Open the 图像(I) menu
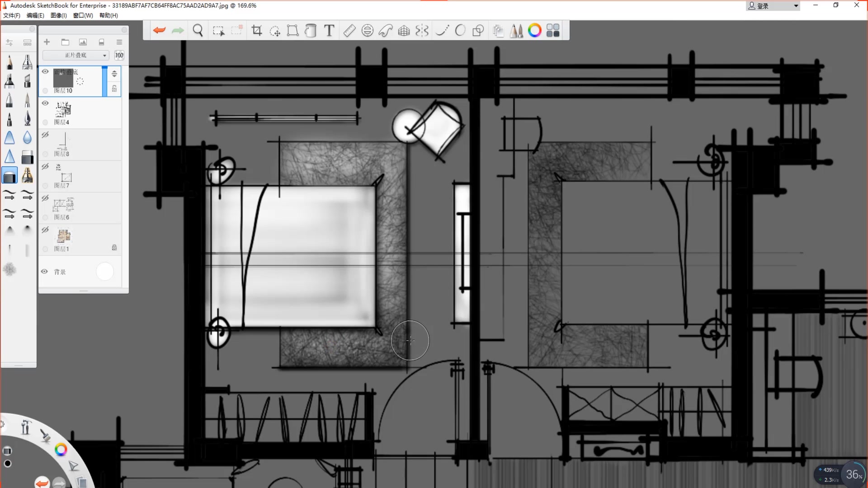 click(58, 15)
